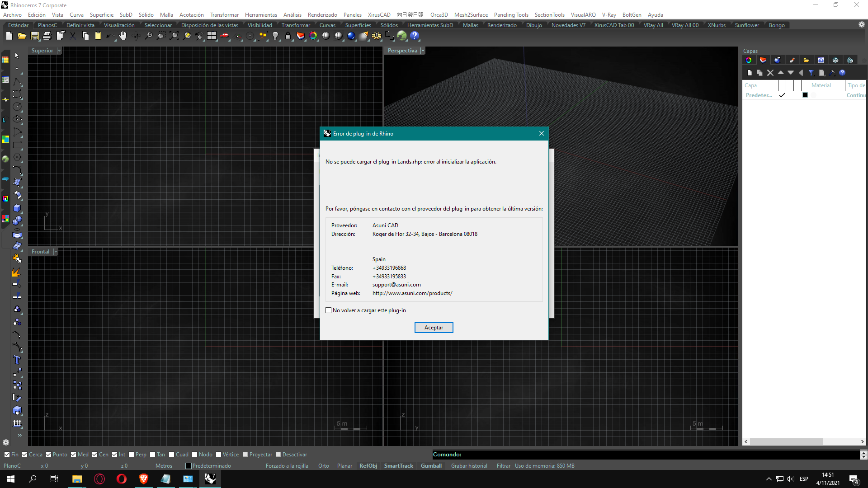The width and height of the screenshot is (868, 488).
Task: Click the Save diskette icon
Action: click(34, 36)
